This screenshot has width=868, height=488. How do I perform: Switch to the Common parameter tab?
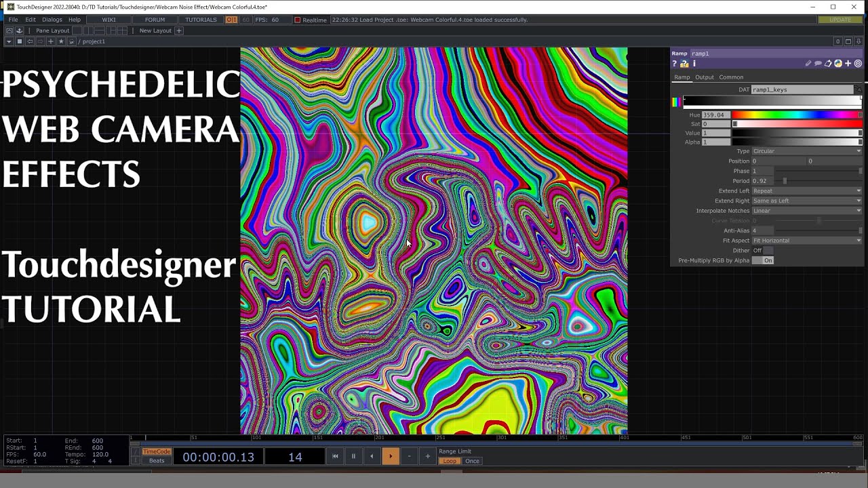pos(731,77)
